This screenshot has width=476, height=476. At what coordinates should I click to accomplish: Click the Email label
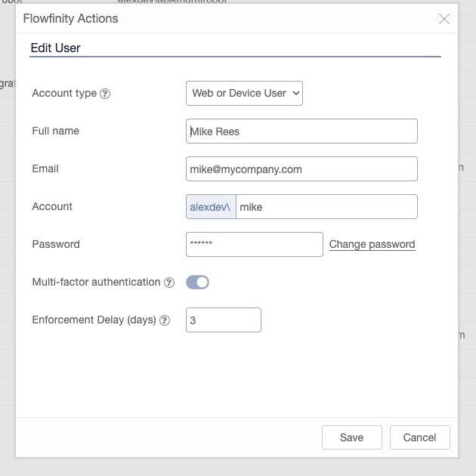point(45,168)
